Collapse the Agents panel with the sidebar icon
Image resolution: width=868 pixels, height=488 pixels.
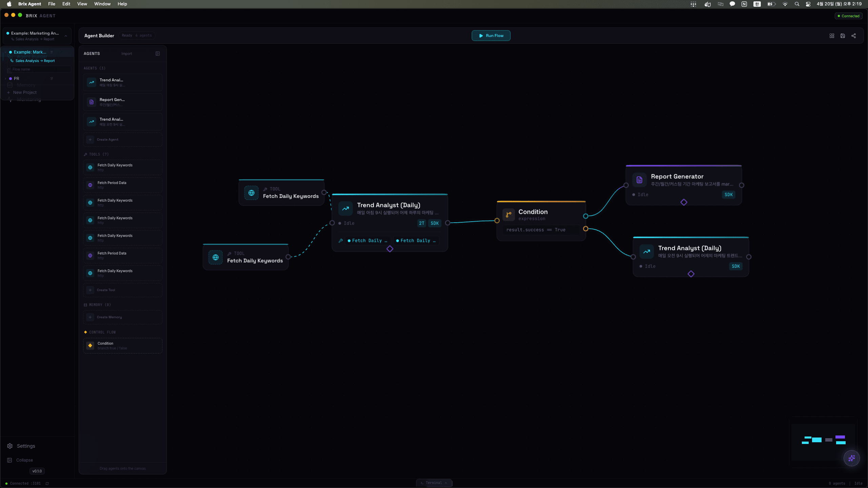click(x=157, y=53)
